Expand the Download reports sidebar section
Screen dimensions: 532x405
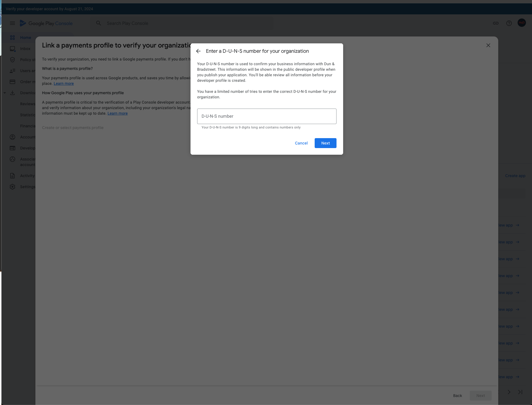[5, 93]
